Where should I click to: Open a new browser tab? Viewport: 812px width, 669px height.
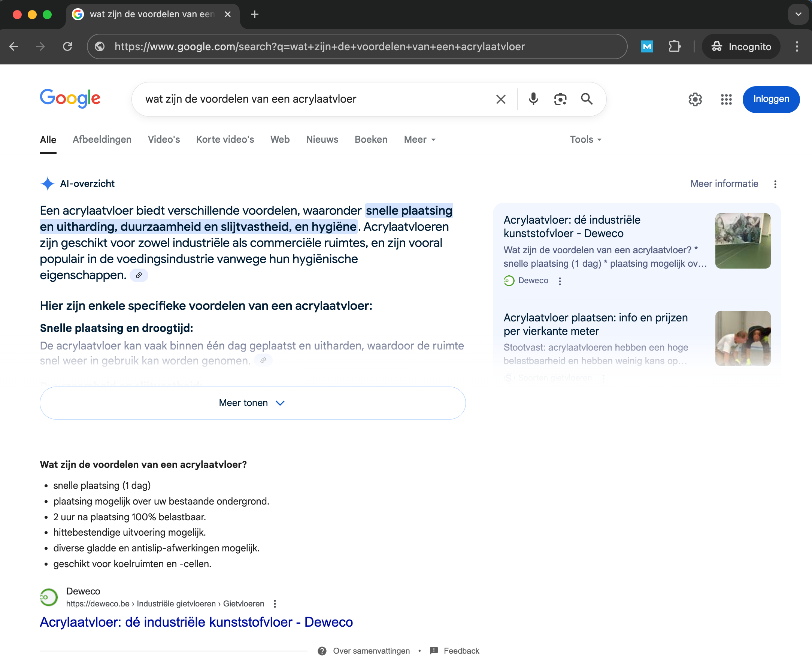[x=254, y=15]
